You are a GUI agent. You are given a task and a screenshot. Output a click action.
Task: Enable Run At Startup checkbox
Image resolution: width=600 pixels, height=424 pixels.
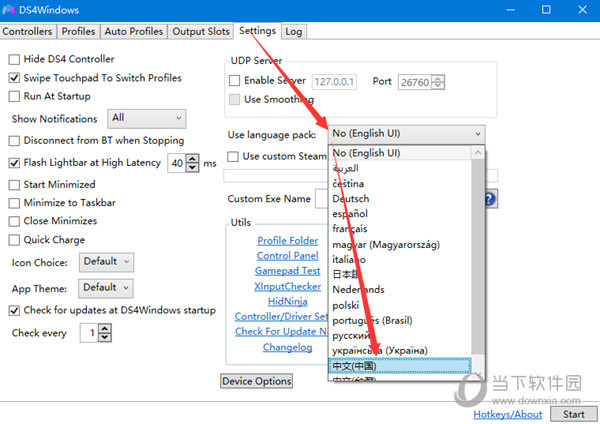(x=14, y=96)
